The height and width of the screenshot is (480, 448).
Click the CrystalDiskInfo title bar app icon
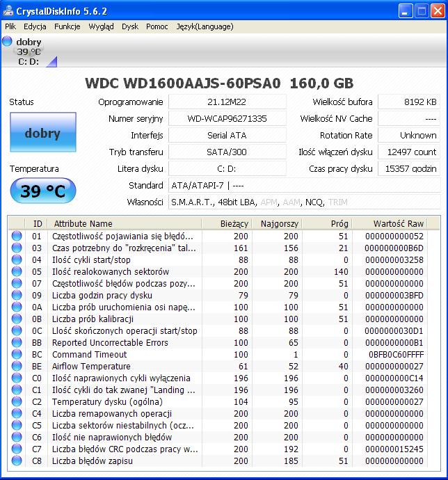click(8, 11)
